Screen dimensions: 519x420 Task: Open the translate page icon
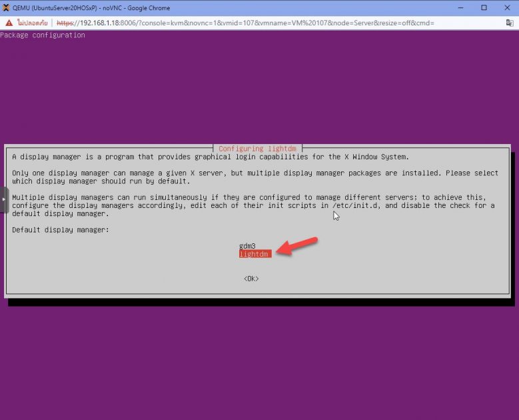click(510, 23)
